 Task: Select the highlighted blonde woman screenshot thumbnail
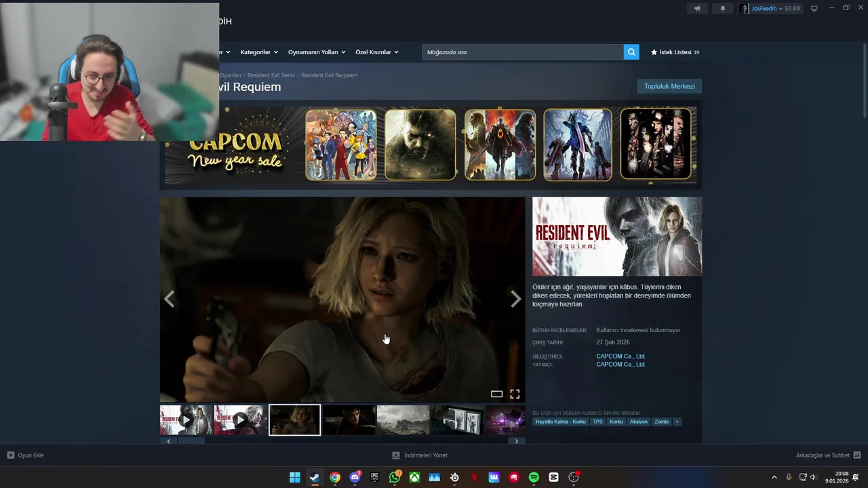pos(295,420)
